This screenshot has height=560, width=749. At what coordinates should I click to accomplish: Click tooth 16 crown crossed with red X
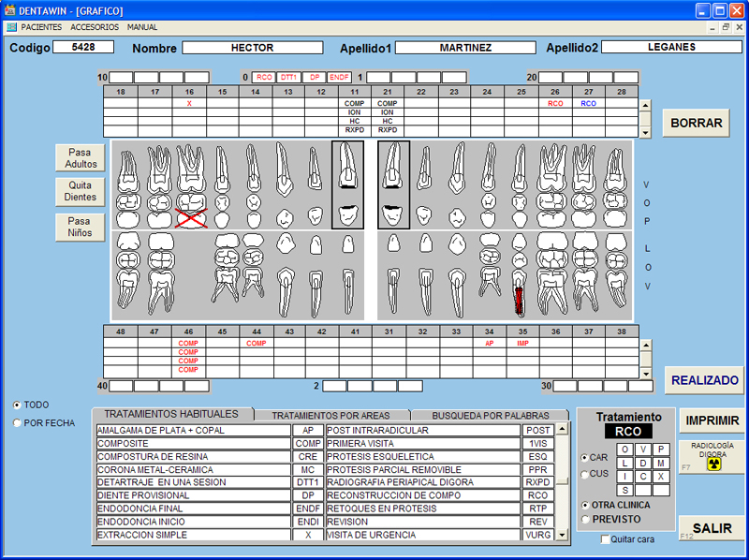191,217
